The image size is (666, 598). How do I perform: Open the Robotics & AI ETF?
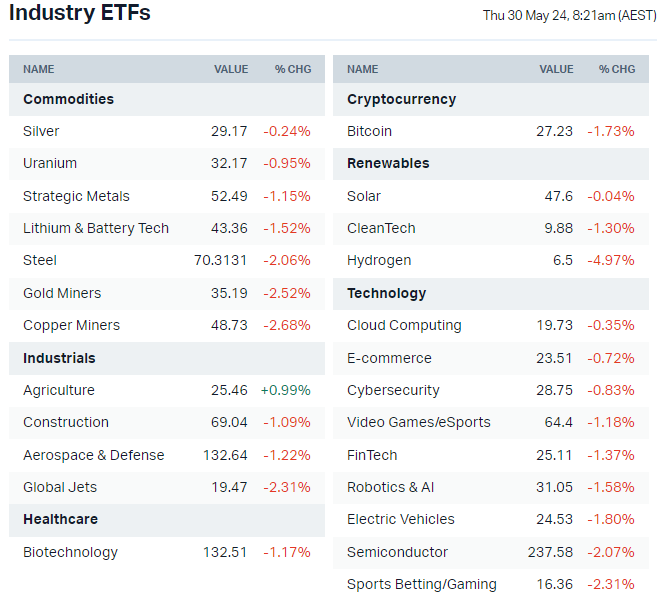390,487
